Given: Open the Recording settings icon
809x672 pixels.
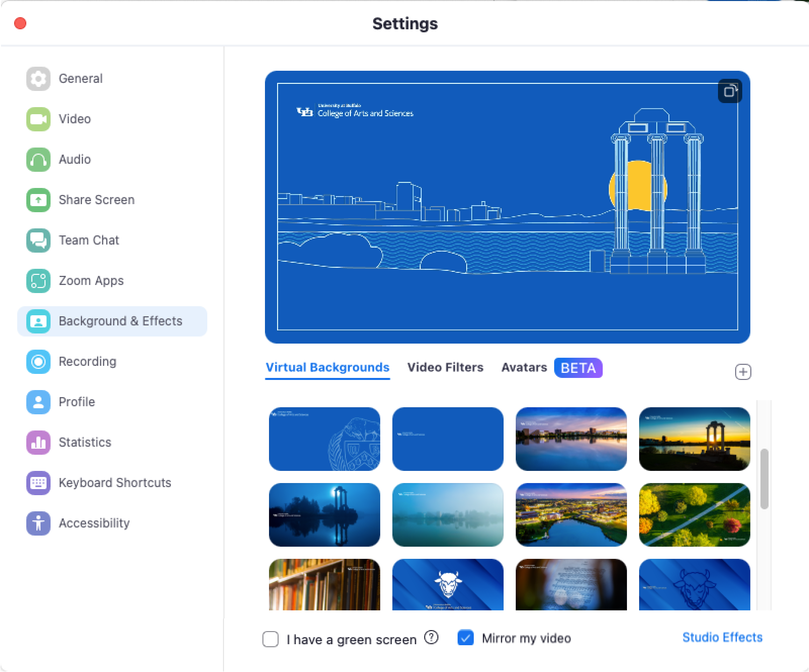Looking at the screenshot, I should pos(38,362).
